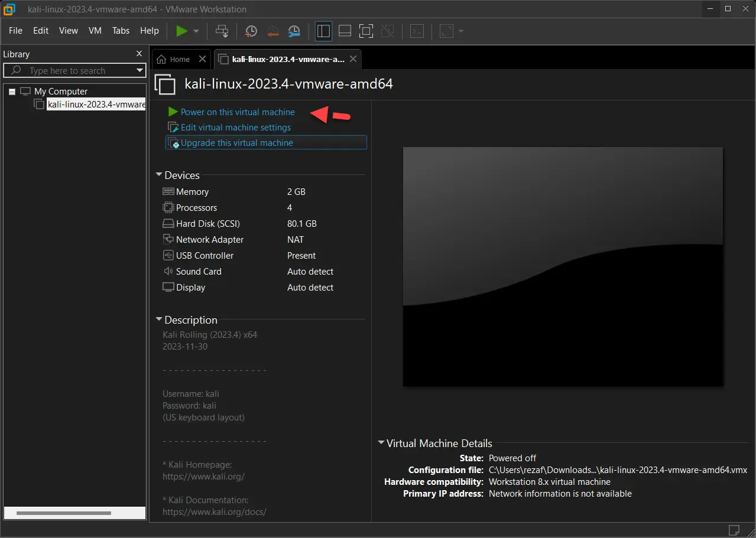Take a snapshot using the toolbar icon
The width and height of the screenshot is (756, 538).
(251, 31)
